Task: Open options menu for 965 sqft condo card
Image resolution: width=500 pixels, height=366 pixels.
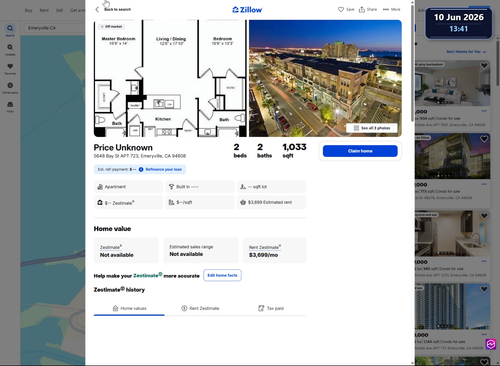Action: click(484, 261)
